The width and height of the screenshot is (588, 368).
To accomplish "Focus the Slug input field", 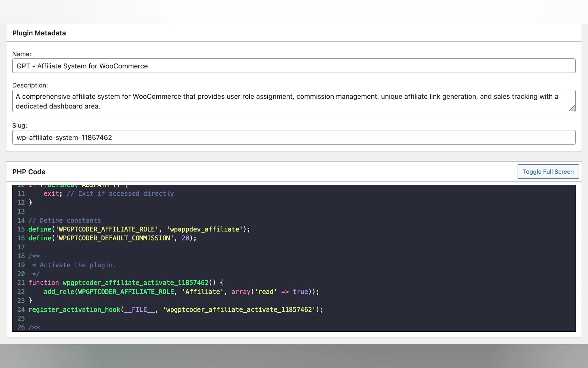I will tap(294, 137).
